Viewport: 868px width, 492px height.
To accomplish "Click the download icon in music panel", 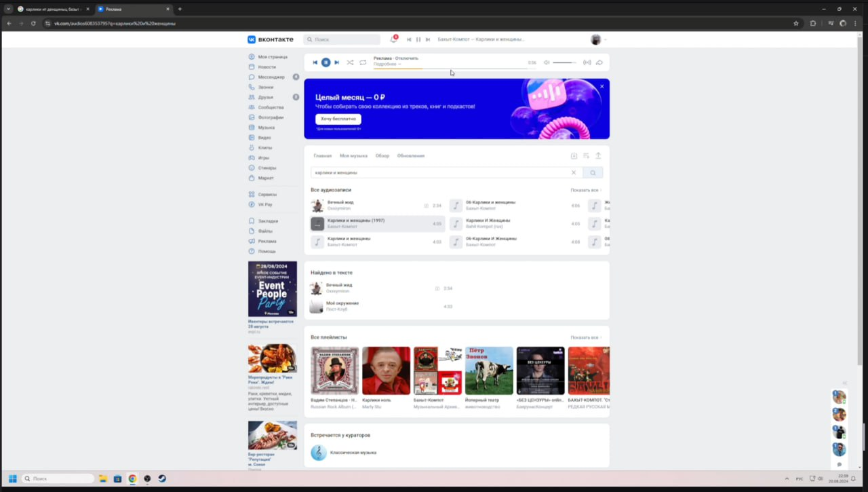I will (x=574, y=155).
